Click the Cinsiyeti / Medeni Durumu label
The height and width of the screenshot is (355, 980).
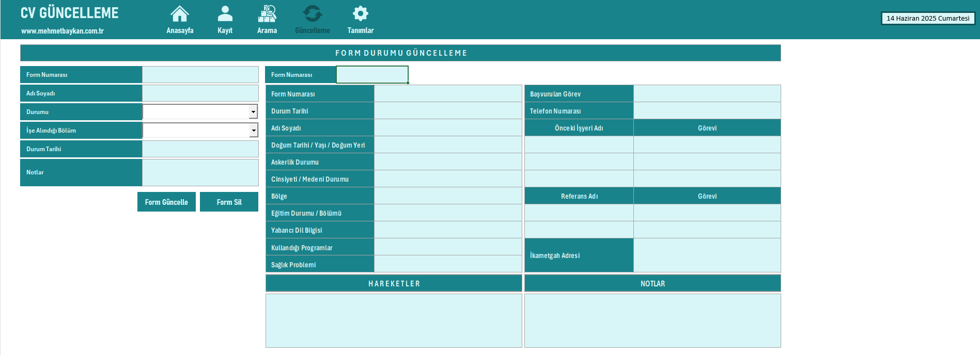[x=310, y=179]
